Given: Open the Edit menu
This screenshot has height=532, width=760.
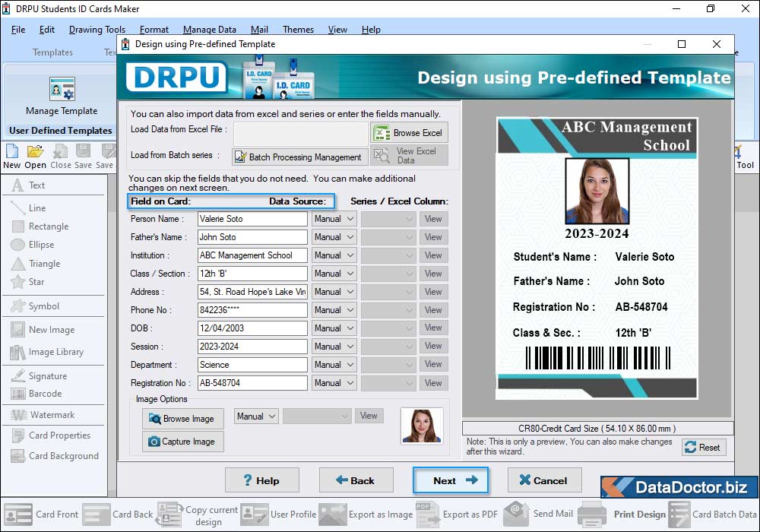Looking at the screenshot, I should pos(47,30).
